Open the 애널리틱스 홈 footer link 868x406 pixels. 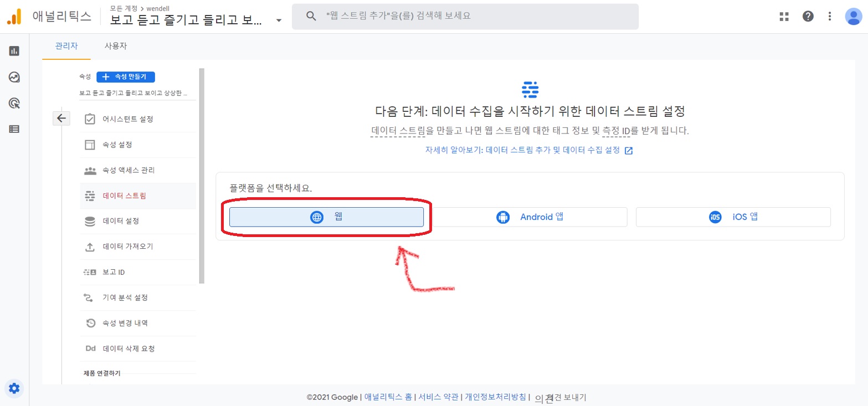click(x=388, y=397)
